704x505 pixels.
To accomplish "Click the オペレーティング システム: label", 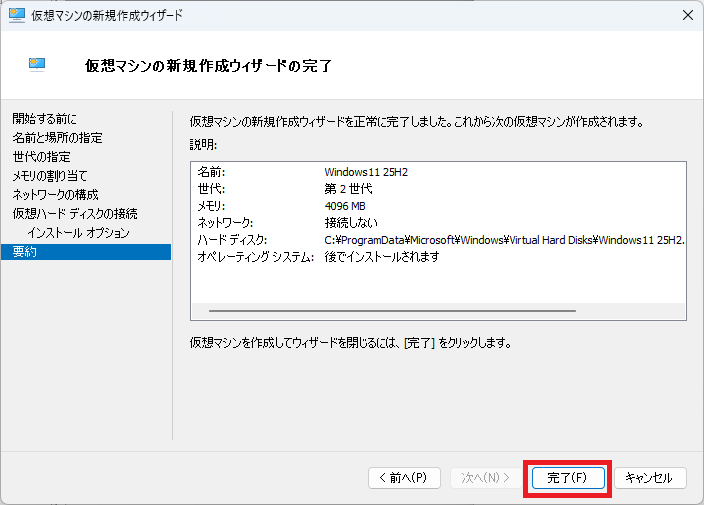I will [255, 257].
